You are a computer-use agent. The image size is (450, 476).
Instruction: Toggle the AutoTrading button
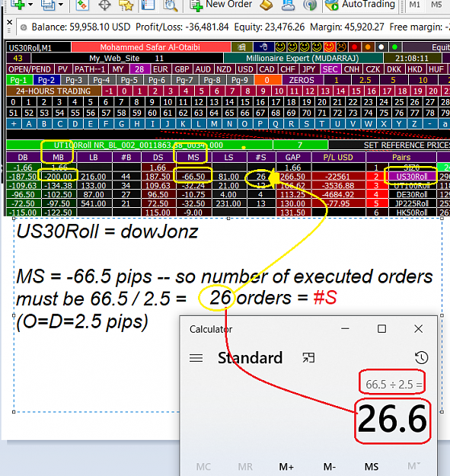[x=360, y=5]
